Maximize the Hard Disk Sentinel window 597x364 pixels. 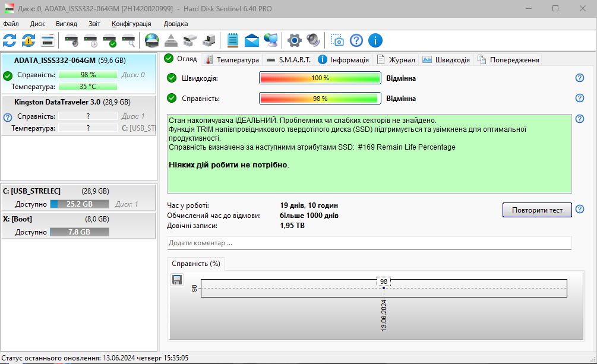point(555,8)
